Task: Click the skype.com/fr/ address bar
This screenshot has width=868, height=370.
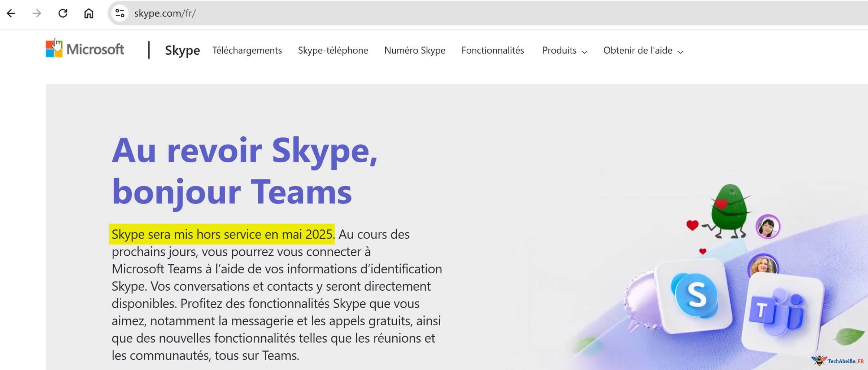Action: [x=487, y=13]
